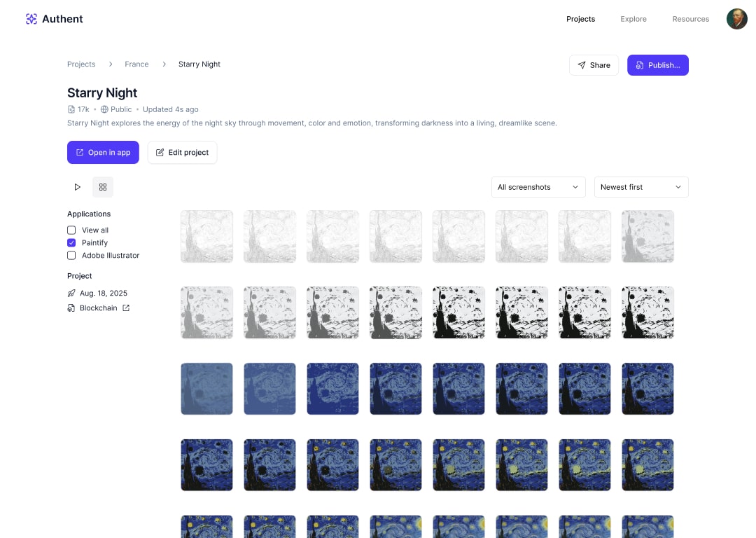Navigate to the France breadcrumb link
Viewport: 756px width, 538px height.
(136, 64)
